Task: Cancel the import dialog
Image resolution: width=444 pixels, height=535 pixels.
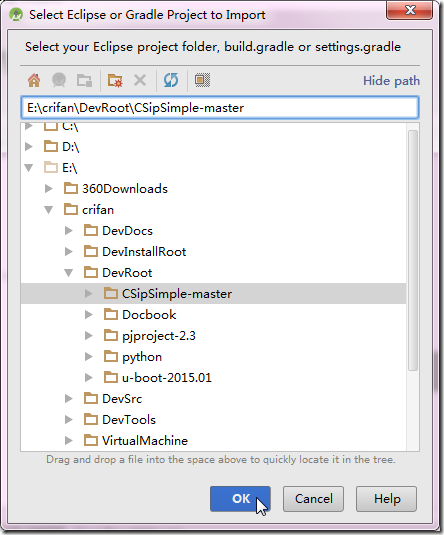Action: click(x=313, y=499)
